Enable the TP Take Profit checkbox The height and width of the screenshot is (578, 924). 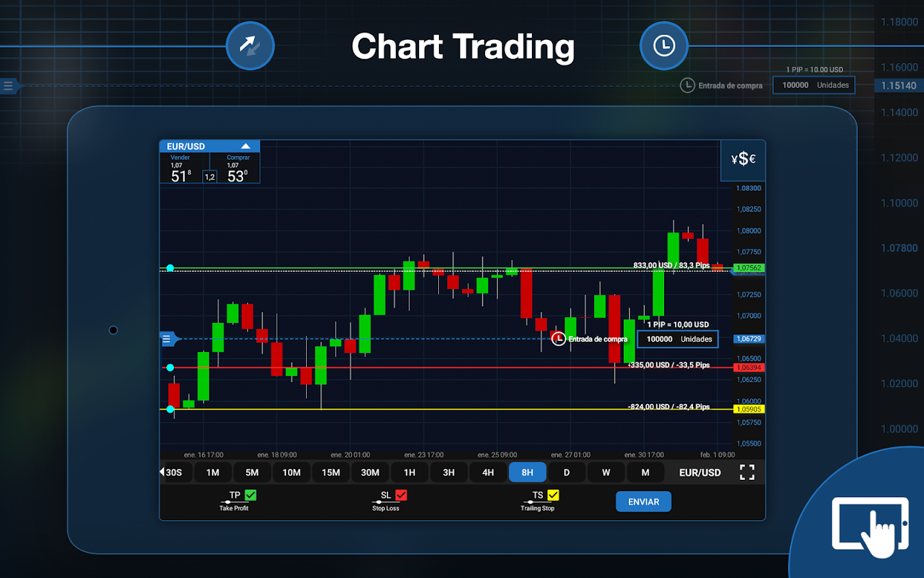coord(250,495)
